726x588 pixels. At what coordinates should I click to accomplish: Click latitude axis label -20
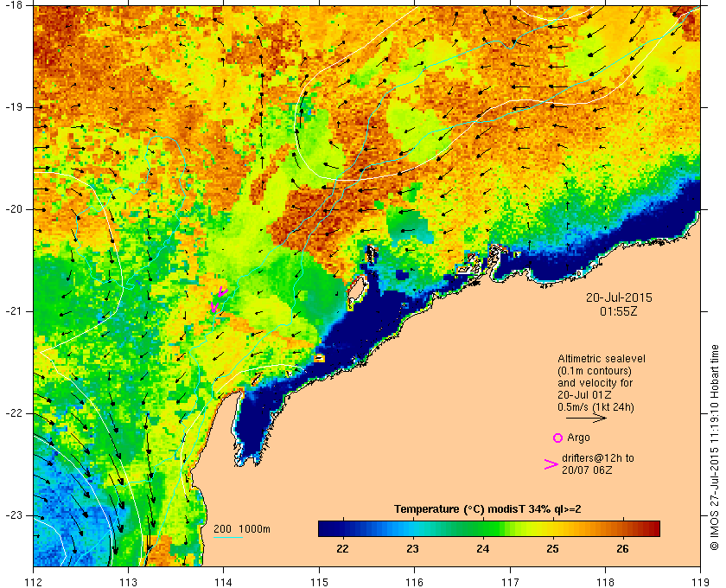click(13, 209)
